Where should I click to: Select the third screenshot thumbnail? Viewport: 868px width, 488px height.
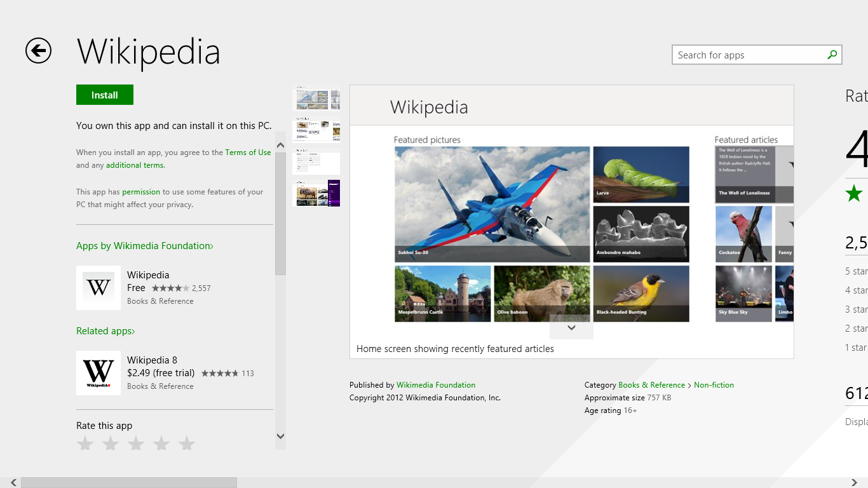click(x=316, y=163)
